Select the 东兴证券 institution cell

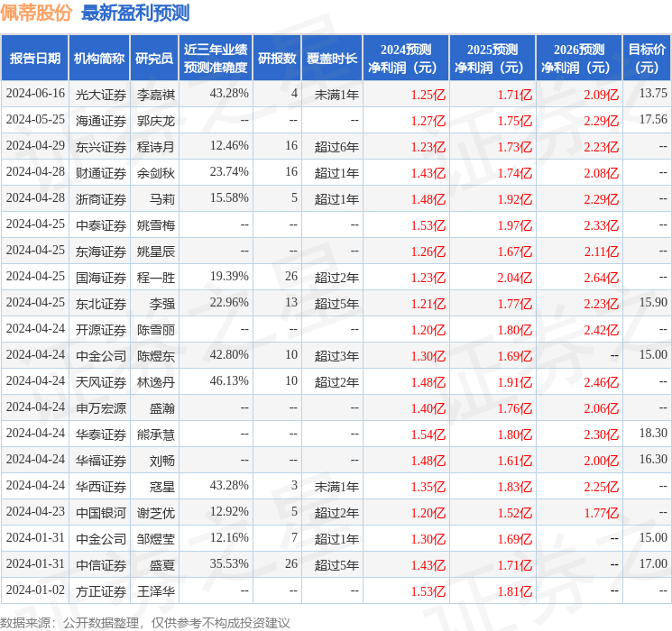101,147
